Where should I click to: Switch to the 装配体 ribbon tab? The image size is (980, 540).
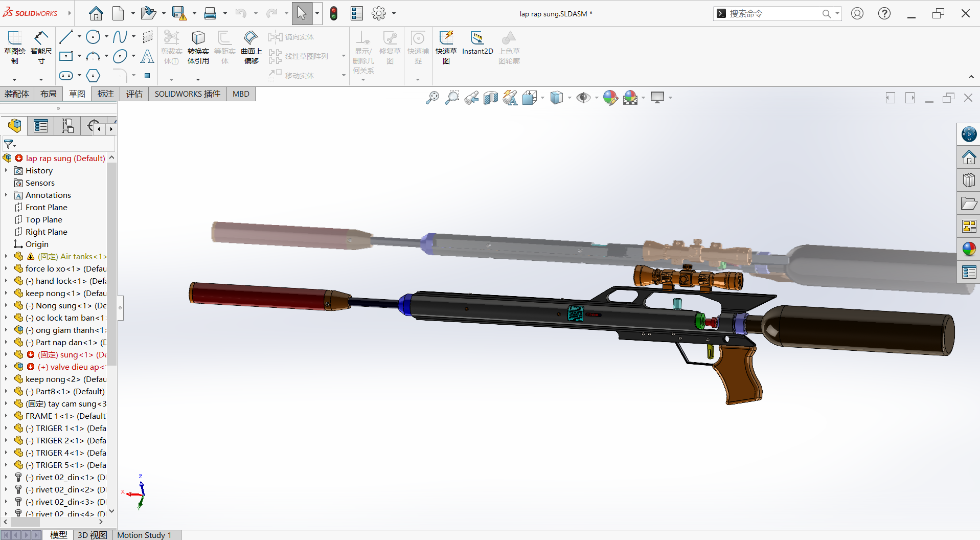17,94
